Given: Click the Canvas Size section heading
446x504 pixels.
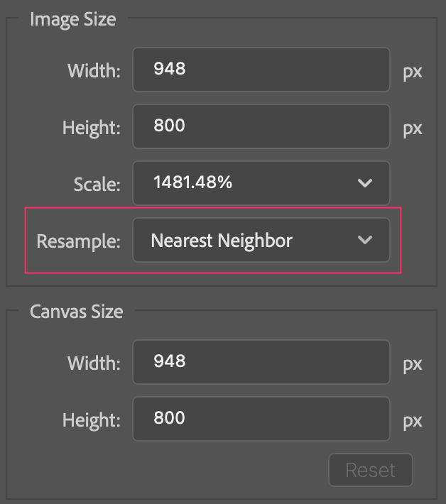Looking at the screenshot, I should click(76, 312).
